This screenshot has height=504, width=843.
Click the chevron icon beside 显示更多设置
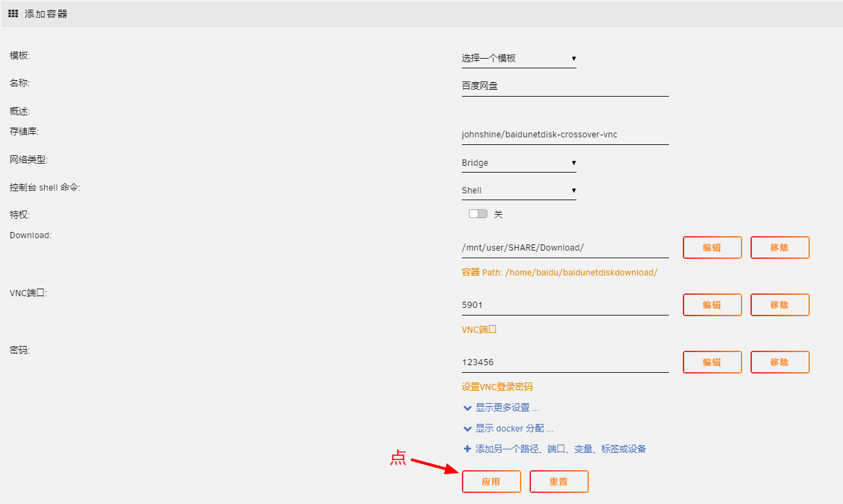[467, 408]
